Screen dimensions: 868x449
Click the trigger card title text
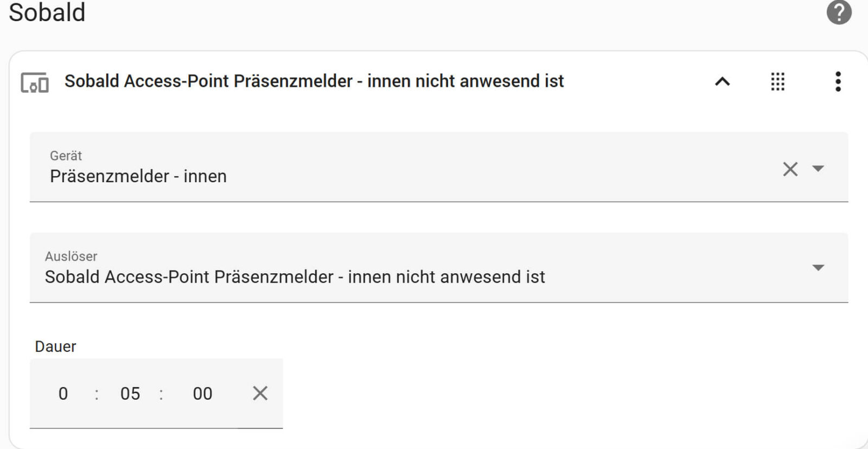(x=314, y=81)
